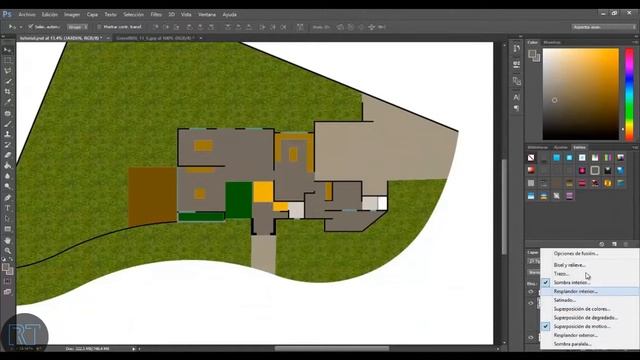Switch to the Bibliotecas tab
640x360 pixels.
click(538, 147)
